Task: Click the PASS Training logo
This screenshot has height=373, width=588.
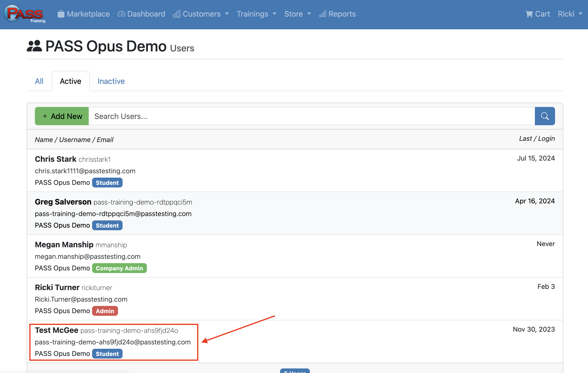Action: (x=25, y=14)
